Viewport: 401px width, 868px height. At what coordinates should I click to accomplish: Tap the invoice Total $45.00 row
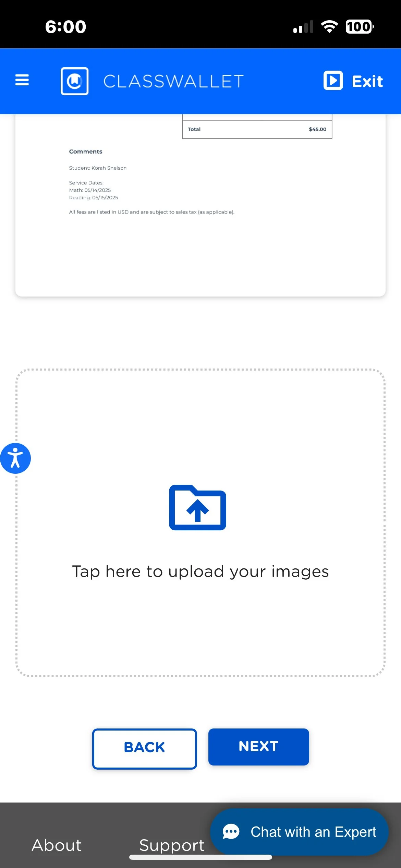pyautogui.click(x=257, y=129)
